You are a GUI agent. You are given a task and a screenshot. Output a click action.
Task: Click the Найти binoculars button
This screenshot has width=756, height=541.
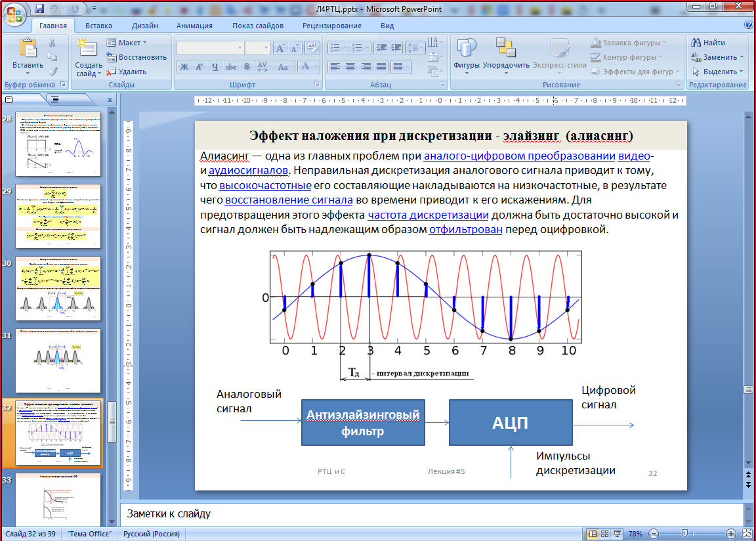(708, 43)
